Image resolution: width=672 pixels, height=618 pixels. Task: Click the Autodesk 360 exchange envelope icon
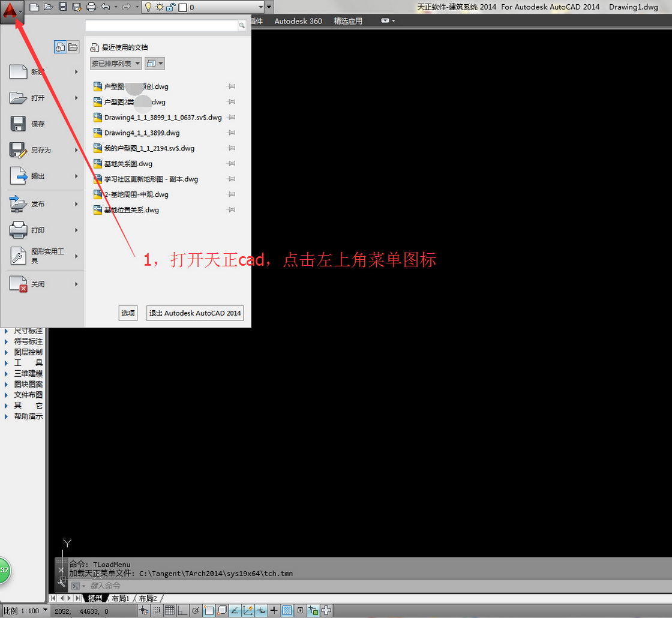coord(385,20)
